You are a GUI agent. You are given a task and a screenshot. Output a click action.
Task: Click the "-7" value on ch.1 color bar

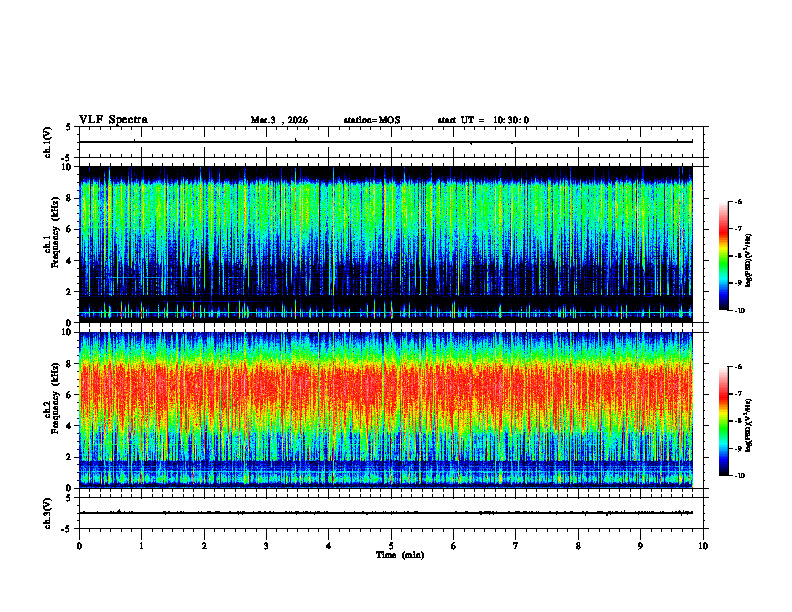(738, 229)
